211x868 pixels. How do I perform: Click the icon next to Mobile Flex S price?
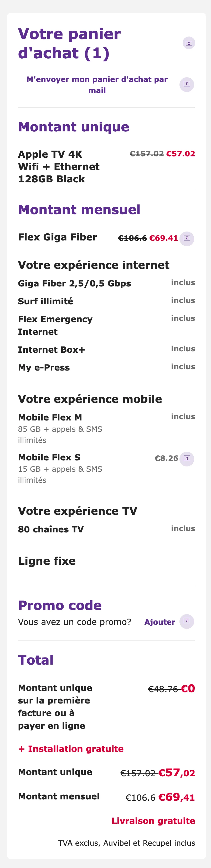(x=187, y=459)
